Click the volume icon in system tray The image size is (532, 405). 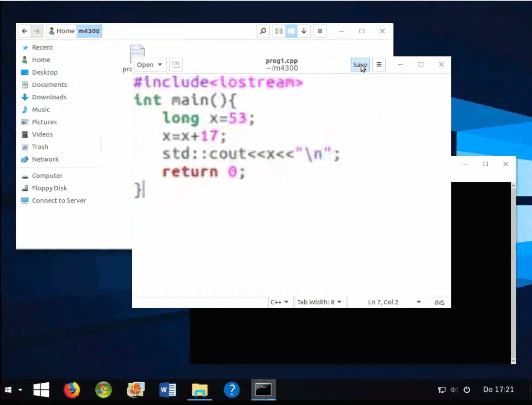pyautogui.click(x=454, y=390)
